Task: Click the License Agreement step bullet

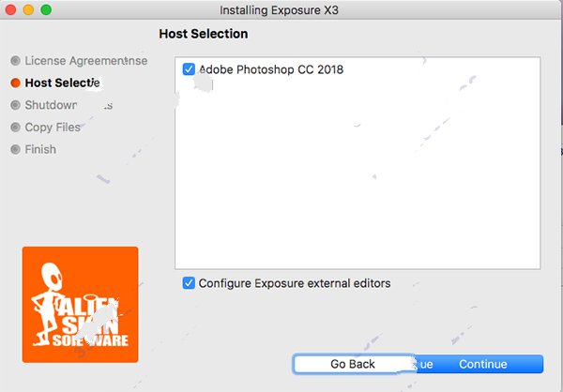Action: [15, 61]
